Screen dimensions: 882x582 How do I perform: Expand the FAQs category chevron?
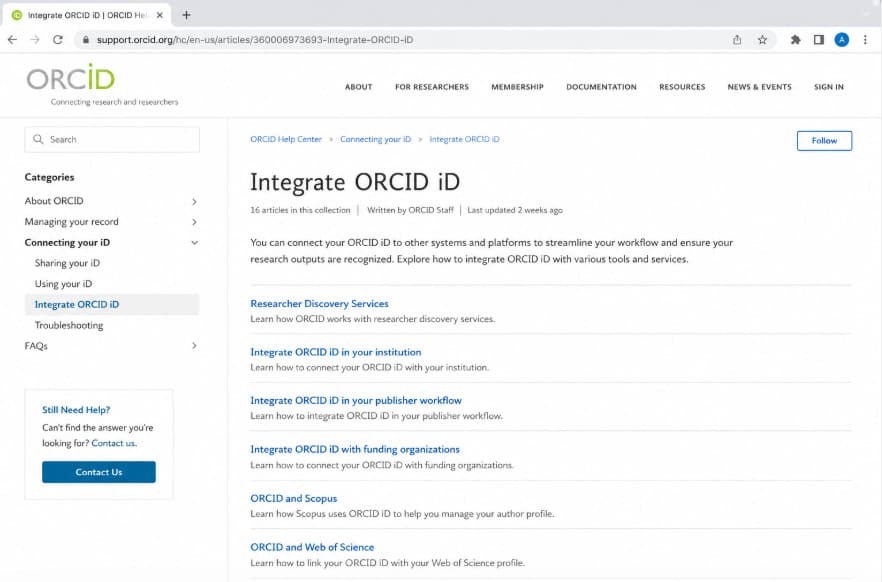[194, 346]
